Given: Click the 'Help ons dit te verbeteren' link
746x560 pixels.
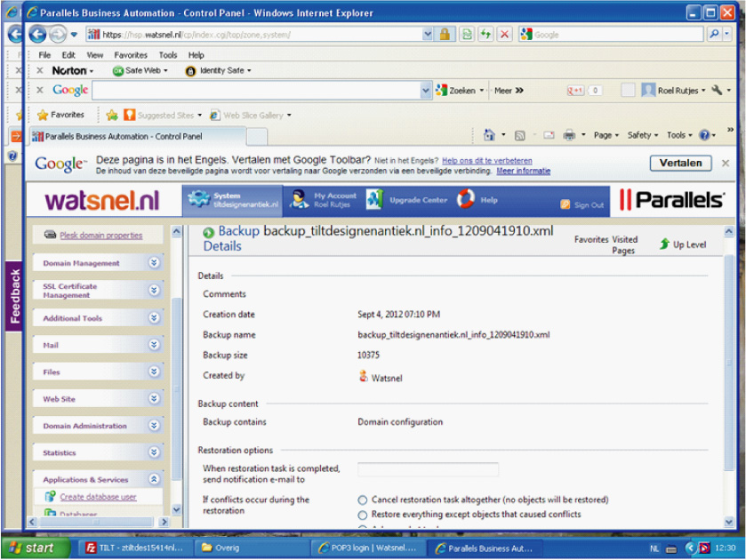Looking at the screenshot, I should click(486, 161).
